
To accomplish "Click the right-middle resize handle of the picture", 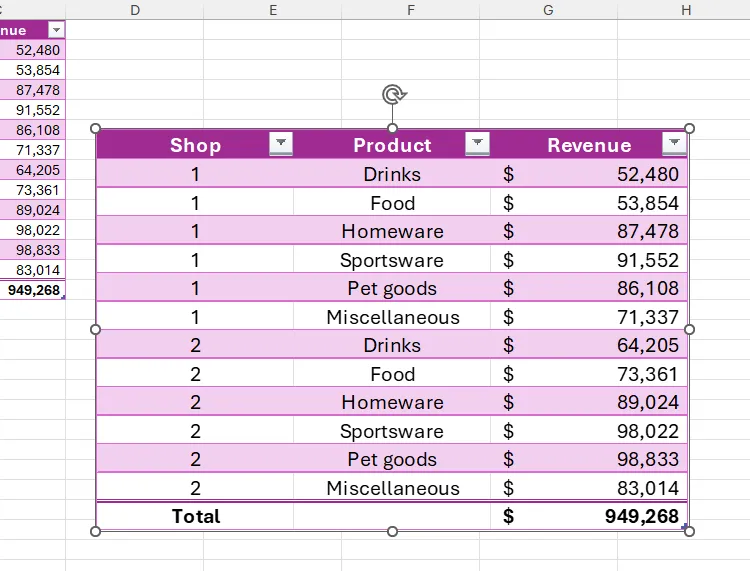I will [689, 329].
